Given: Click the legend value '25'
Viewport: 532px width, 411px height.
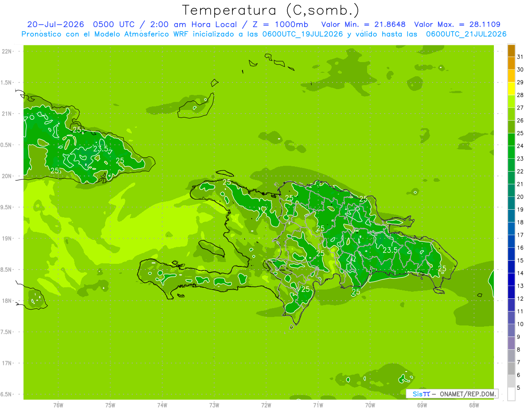Looking at the screenshot, I should click(520, 133).
